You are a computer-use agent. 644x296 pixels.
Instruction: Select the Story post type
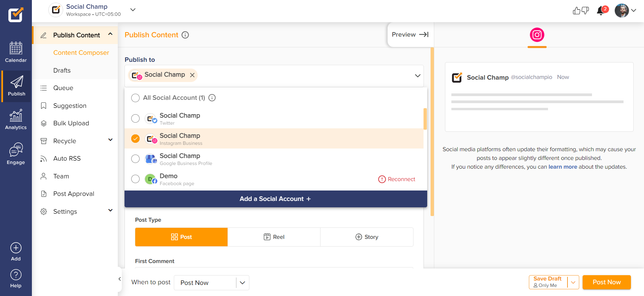point(367,237)
